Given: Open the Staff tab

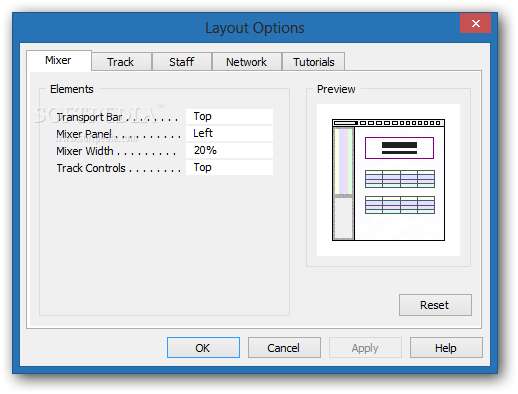Looking at the screenshot, I should point(182,62).
